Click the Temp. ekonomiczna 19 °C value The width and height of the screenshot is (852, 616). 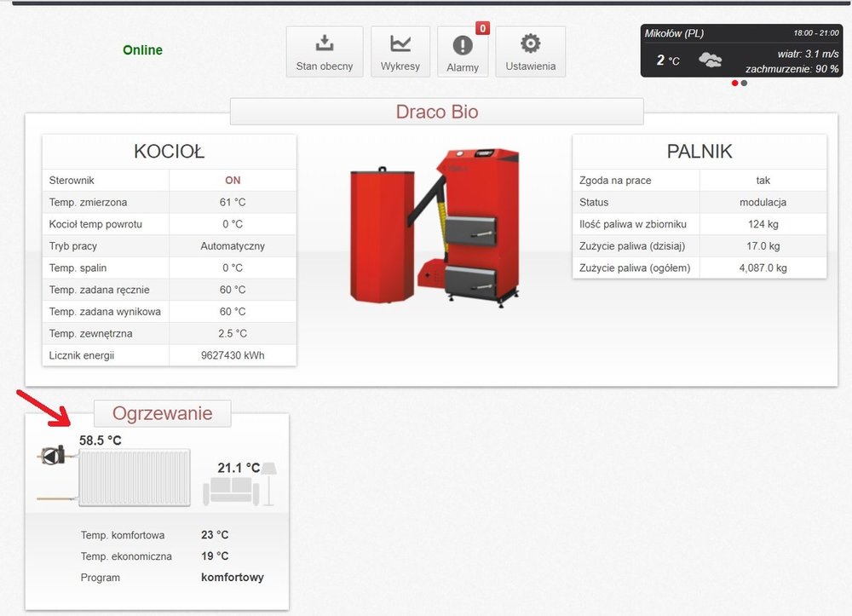tap(215, 556)
